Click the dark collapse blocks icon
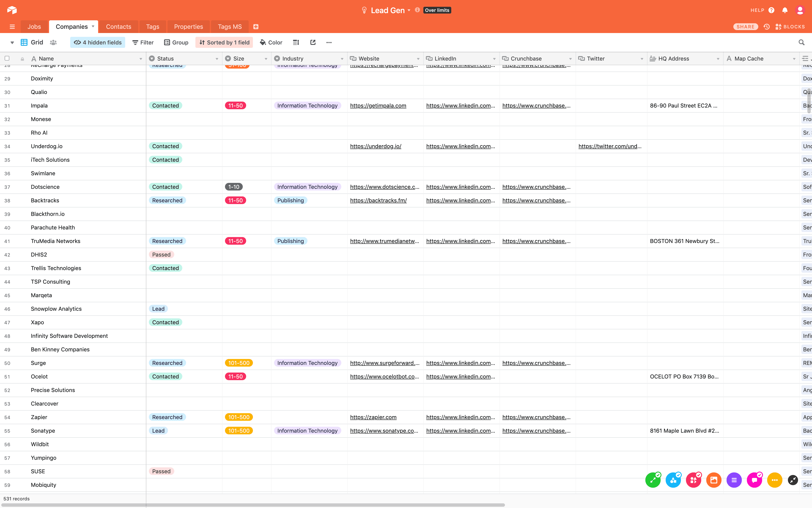 (x=793, y=480)
